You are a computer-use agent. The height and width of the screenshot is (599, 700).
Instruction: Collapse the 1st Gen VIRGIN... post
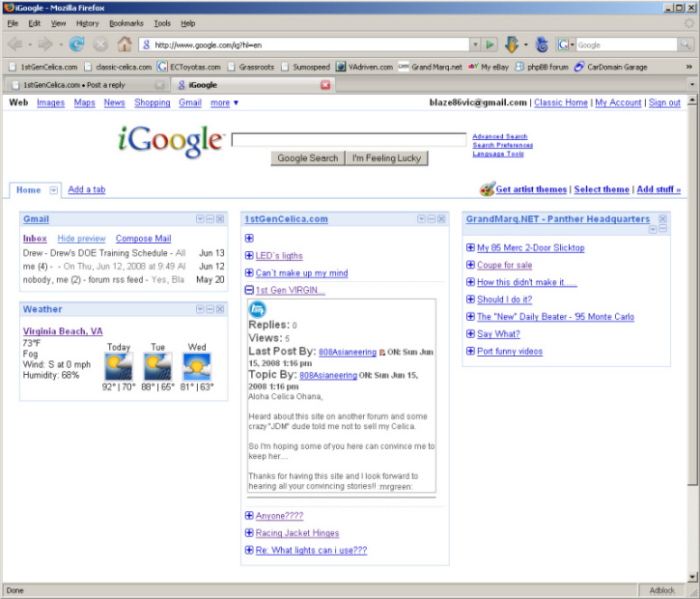pyautogui.click(x=249, y=290)
